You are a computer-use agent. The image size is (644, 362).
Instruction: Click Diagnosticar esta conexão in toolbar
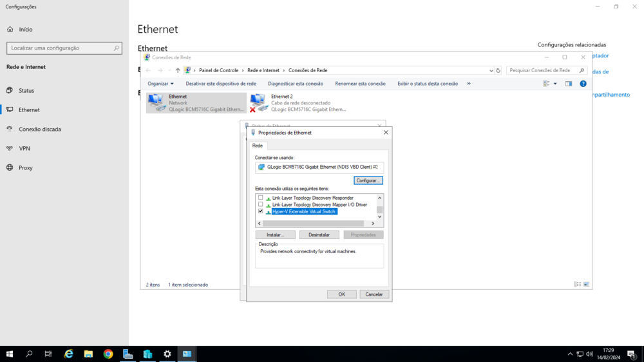coord(296,84)
